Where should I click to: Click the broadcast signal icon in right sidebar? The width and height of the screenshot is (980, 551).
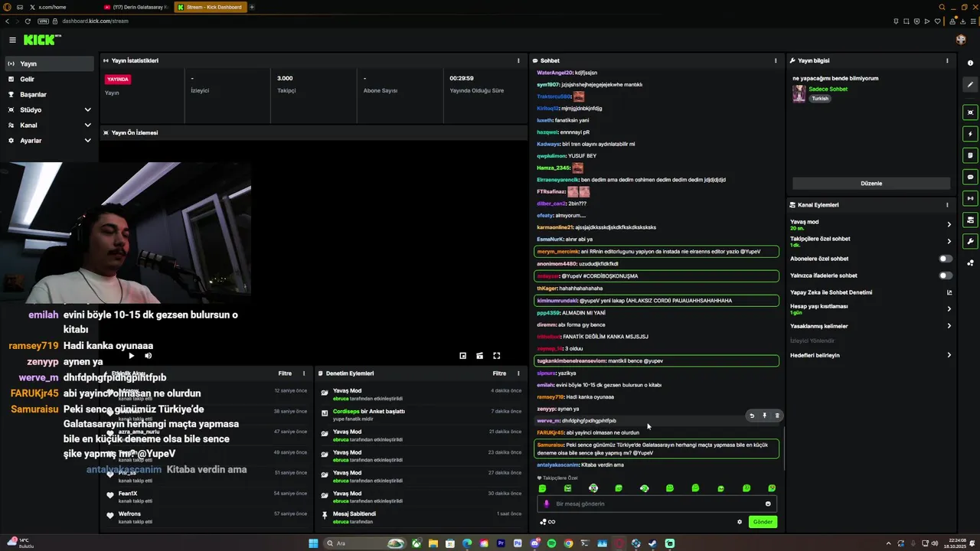click(x=971, y=198)
